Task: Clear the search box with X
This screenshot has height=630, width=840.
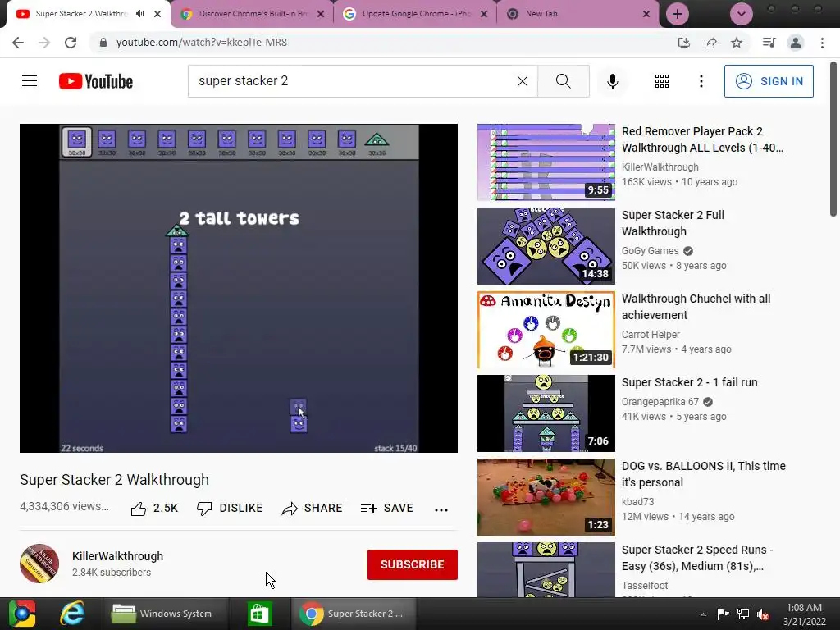Action: click(523, 81)
